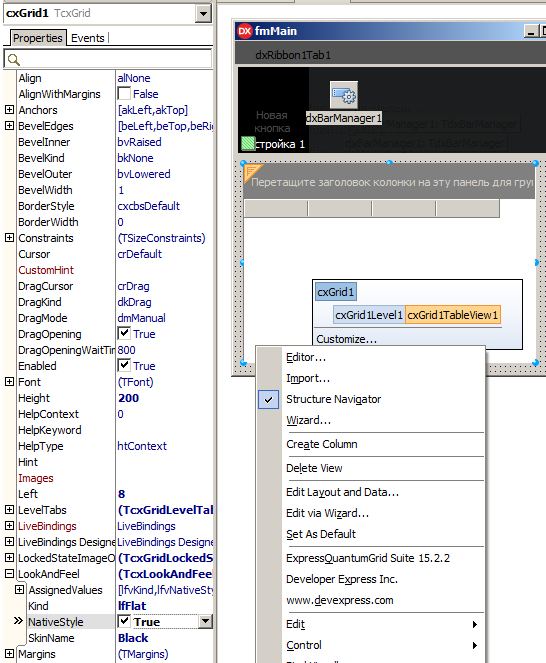Open the Edit submenu arrow

[475, 624]
